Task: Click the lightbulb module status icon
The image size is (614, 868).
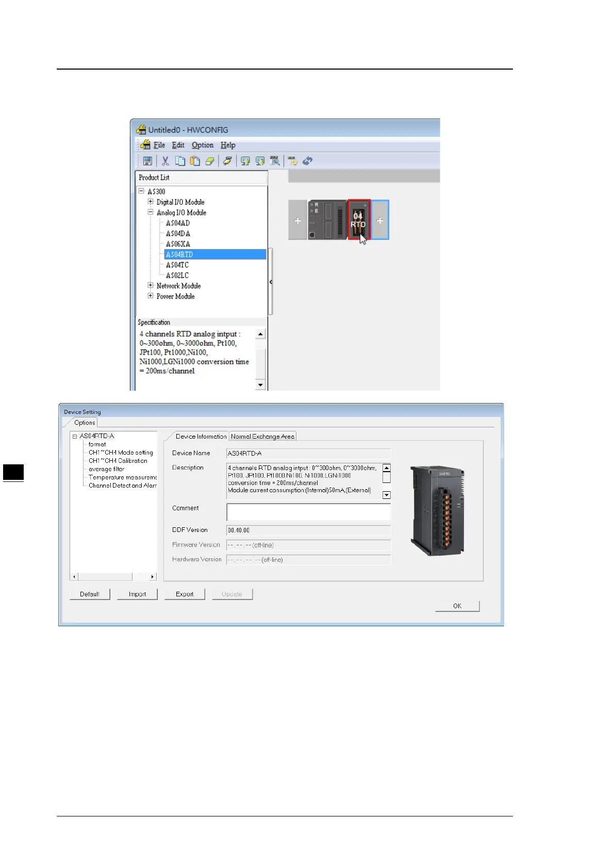Action: (x=292, y=161)
